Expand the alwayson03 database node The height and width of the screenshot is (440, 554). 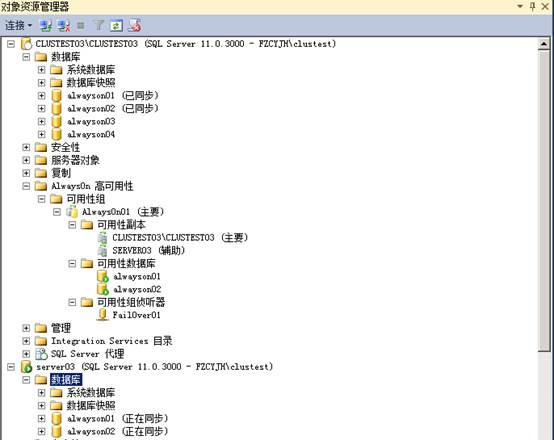(x=41, y=121)
